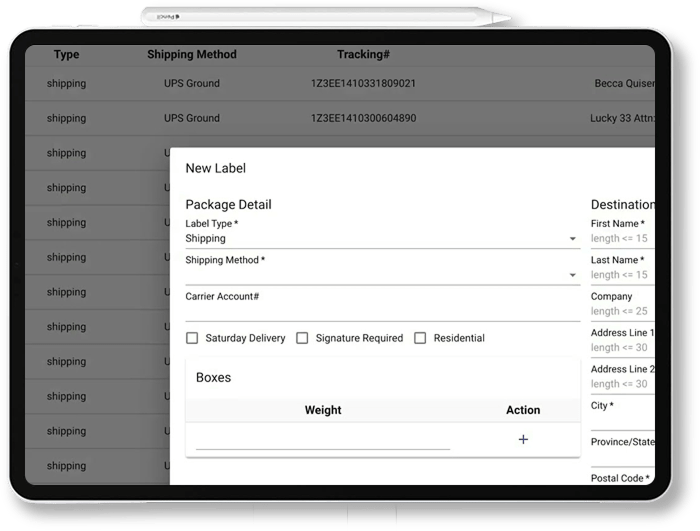Click the Last Name field
This screenshot has width=700, height=531.
point(622,275)
